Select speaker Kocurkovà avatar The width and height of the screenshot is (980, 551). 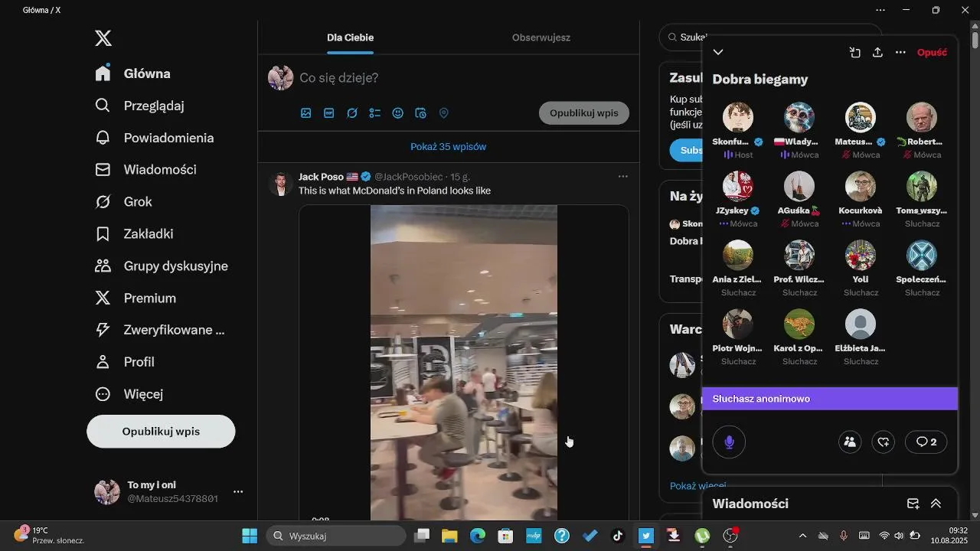tap(861, 187)
